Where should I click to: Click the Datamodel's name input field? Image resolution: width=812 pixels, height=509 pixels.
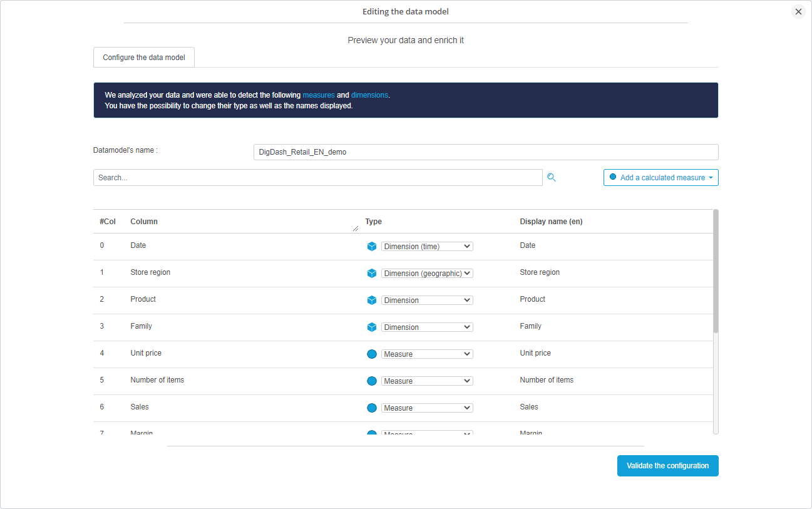[x=485, y=152]
